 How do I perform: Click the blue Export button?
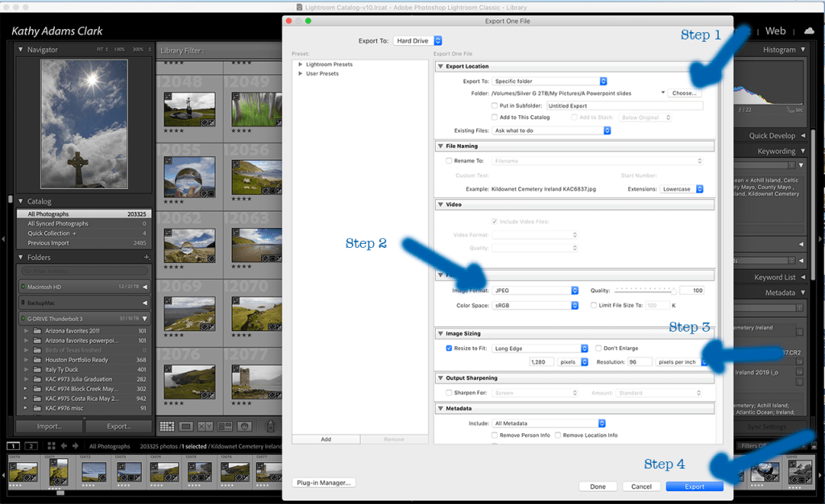694,486
